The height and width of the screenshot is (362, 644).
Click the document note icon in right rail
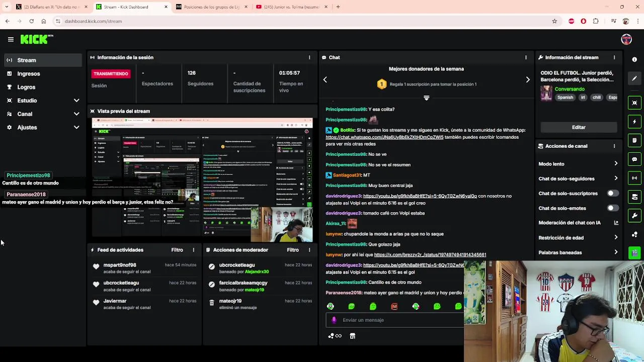click(634, 140)
